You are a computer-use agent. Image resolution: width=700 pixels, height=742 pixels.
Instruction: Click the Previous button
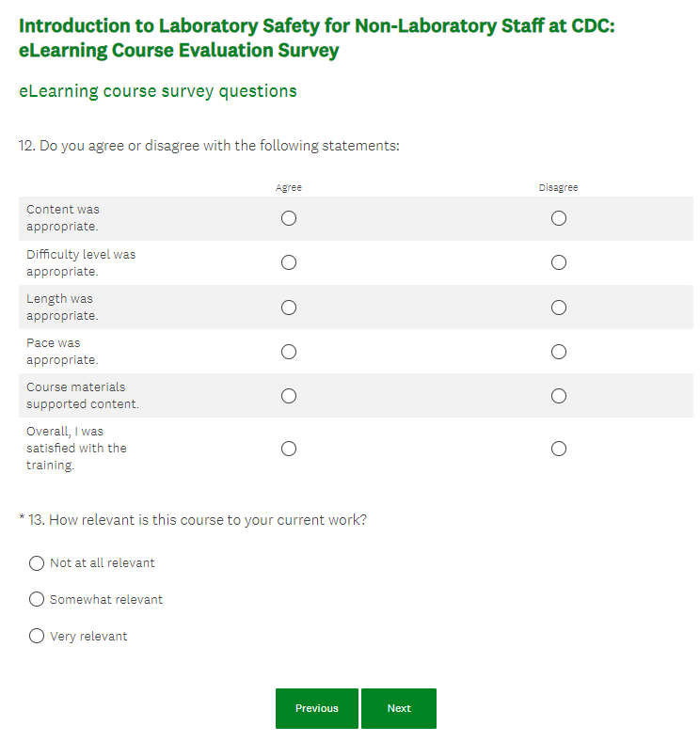(x=317, y=708)
